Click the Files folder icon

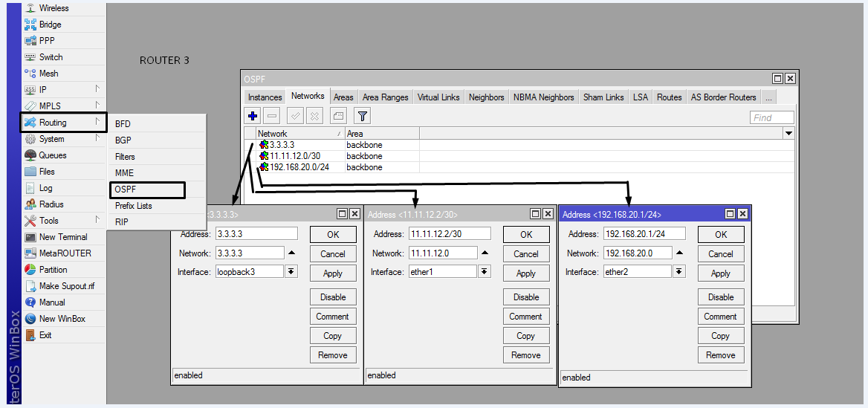pyautogui.click(x=30, y=172)
